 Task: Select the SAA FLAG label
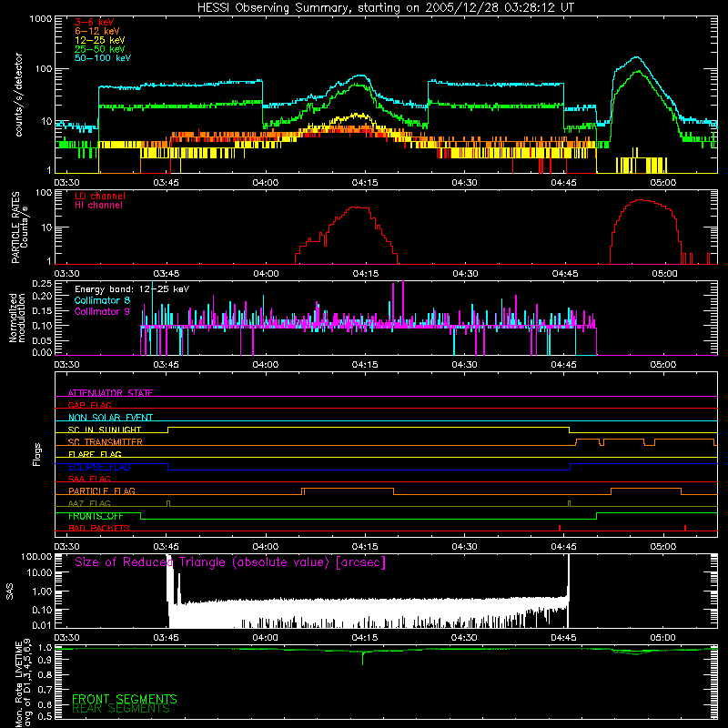point(89,479)
